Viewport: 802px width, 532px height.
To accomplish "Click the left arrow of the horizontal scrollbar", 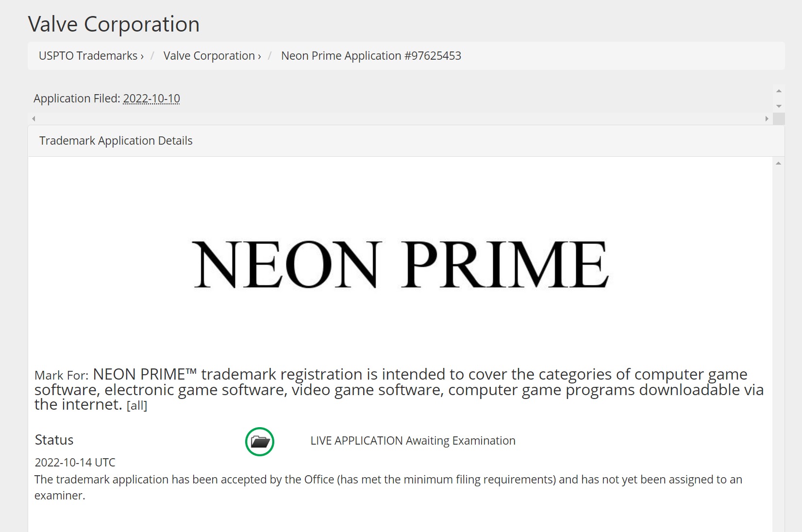I will pos(33,117).
